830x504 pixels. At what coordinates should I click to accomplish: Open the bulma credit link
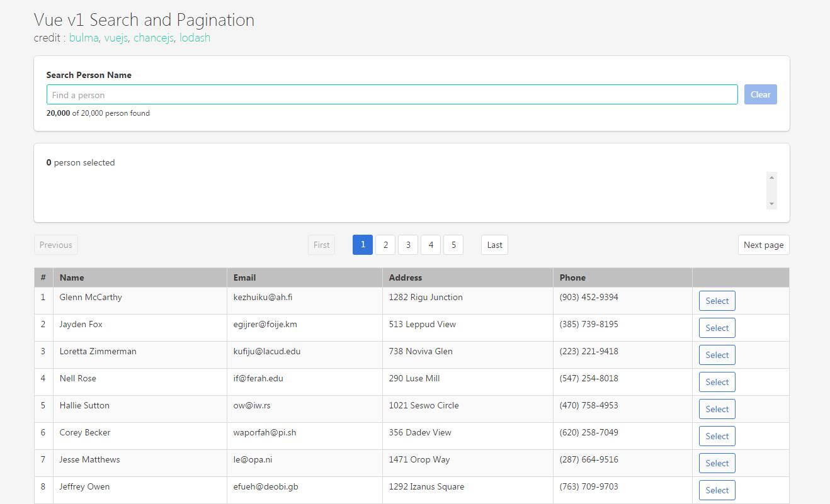coord(82,38)
